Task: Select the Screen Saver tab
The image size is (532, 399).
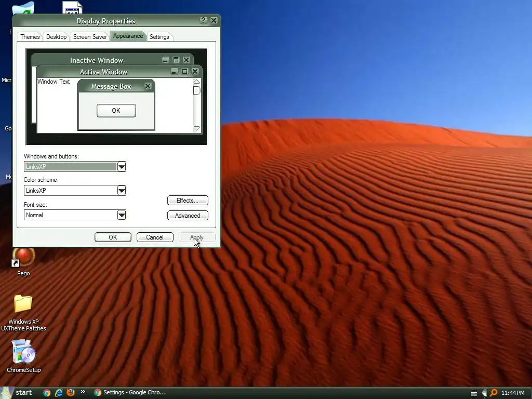Action: [90, 37]
